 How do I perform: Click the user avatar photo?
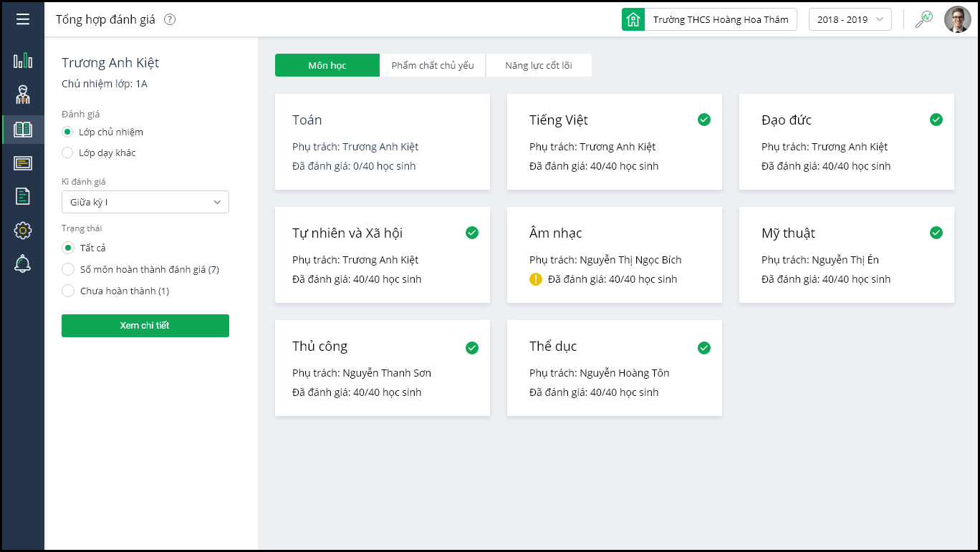tap(957, 20)
